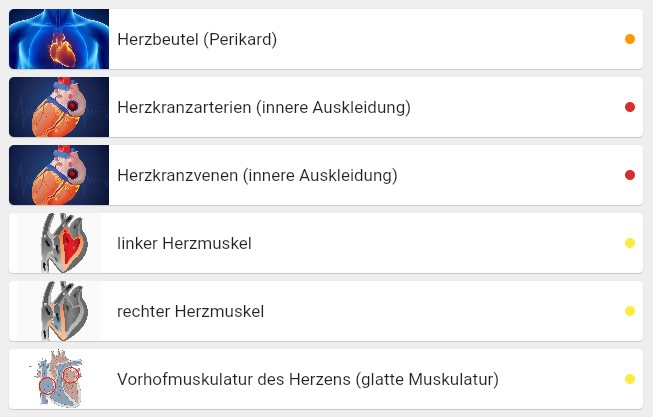Image resolution: width=653 pixels, height=417 pixels.
Task: Click the yellow dot beside Vorhofmuskulatur des Herzens
Action: 630,379
